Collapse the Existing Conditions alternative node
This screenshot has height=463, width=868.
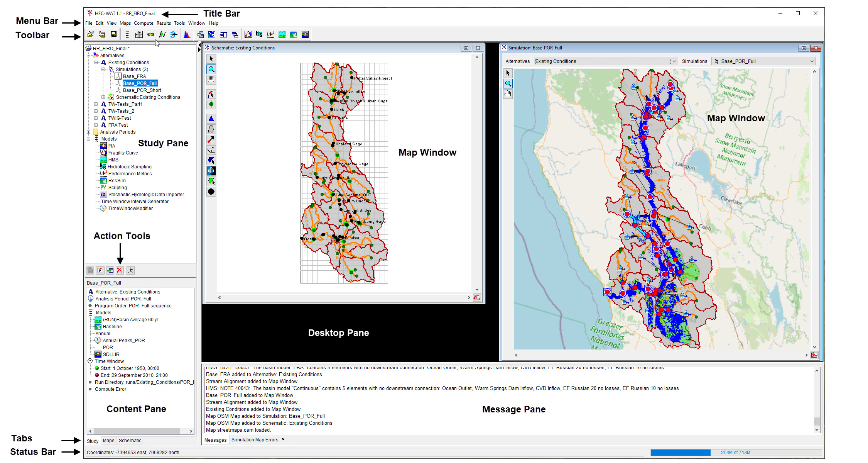[96, 63]
